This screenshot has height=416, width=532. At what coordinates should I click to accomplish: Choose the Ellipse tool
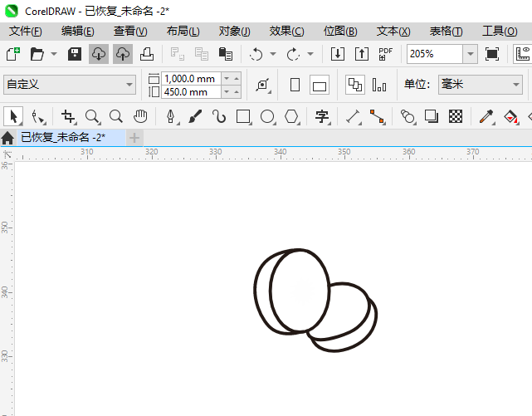pyautogui.click(x=267, y=116)
